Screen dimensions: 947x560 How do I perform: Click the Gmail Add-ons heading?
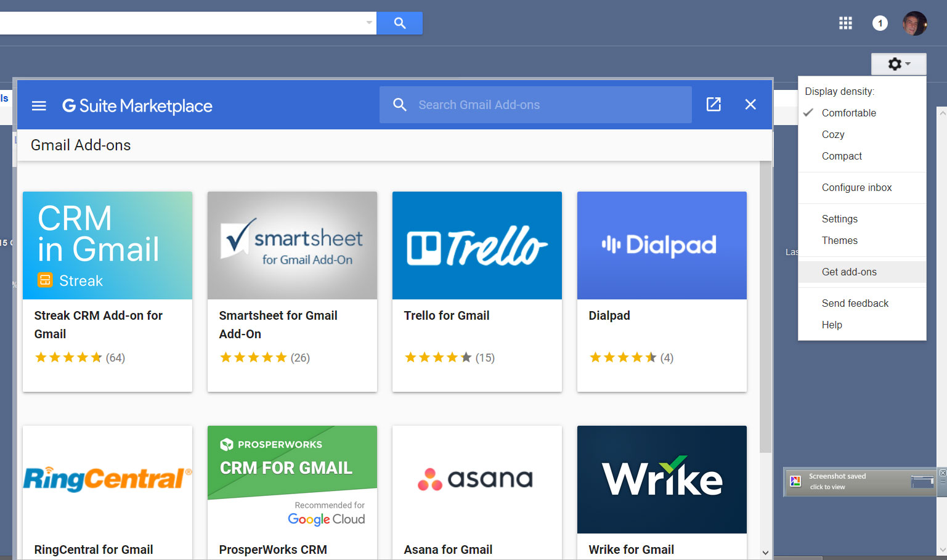[x=81, y=145]
